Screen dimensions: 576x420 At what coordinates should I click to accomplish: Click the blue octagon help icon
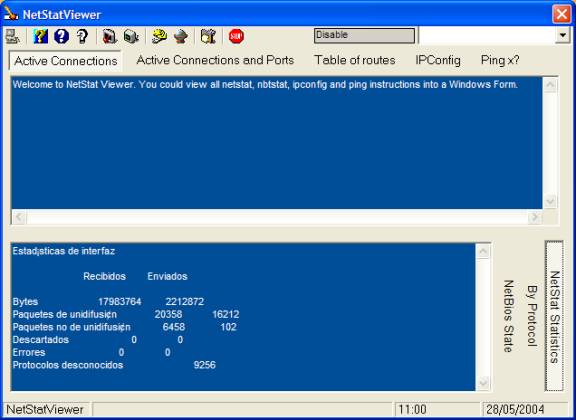click(x=61, y=36)
